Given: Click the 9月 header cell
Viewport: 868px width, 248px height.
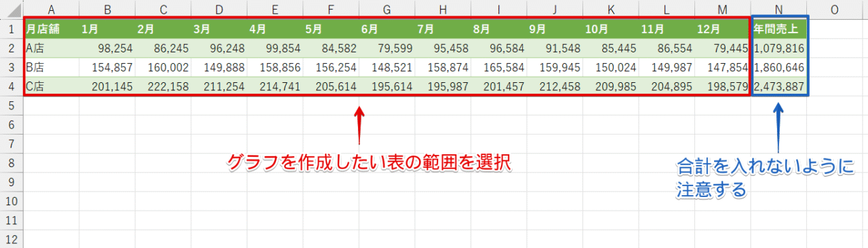Looking at the screenshot, I should click(x=555, y=29).
